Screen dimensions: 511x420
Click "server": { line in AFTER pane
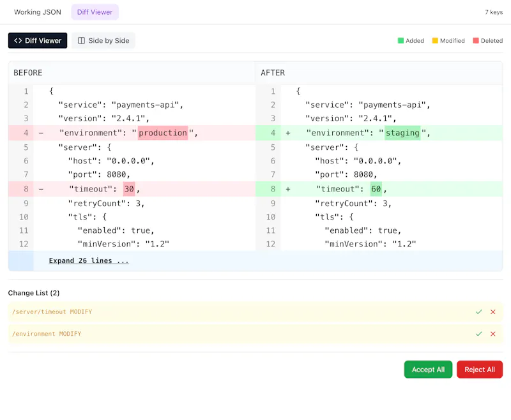pyautogui.click(x=332, y=147)
